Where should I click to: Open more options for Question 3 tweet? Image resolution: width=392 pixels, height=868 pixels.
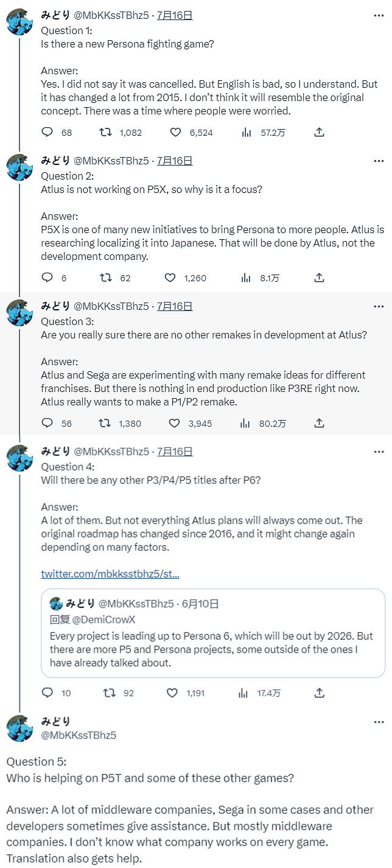(x=378, y=306)
